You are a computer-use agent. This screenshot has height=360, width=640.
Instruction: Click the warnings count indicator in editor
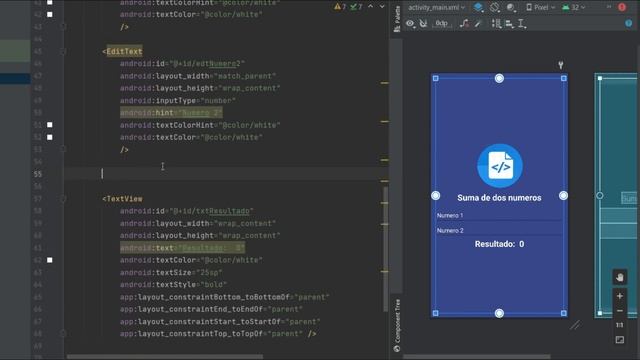pos(340,7)
